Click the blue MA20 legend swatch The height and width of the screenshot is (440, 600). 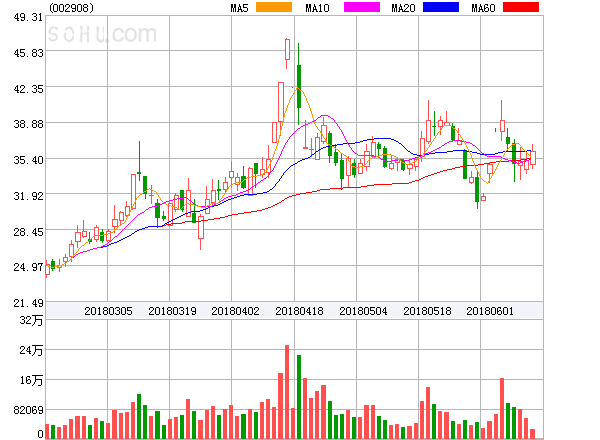pos(441,7)
